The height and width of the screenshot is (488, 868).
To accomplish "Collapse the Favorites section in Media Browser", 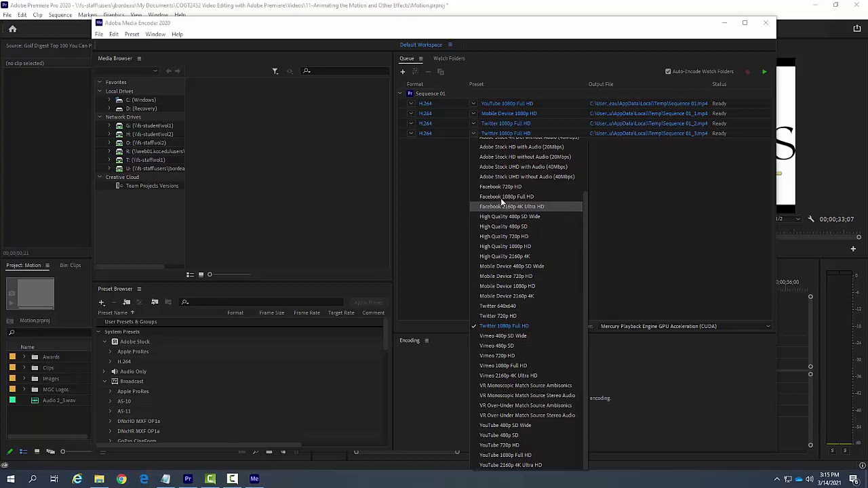I will 100,83.
